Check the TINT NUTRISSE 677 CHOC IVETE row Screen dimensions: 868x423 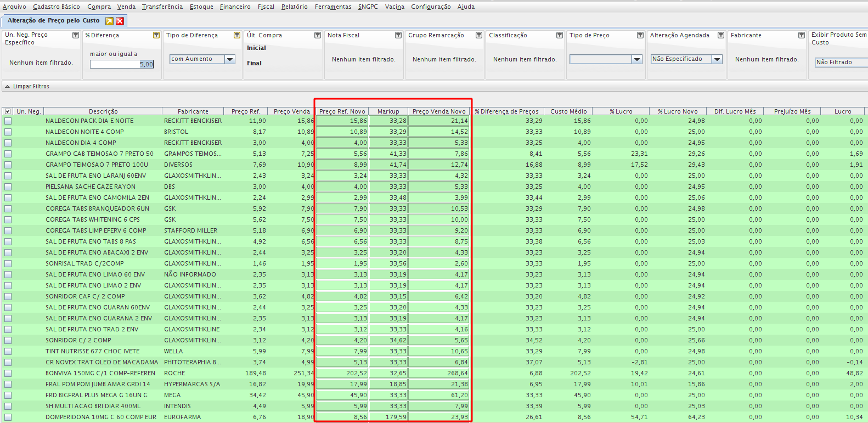point(8,351)
